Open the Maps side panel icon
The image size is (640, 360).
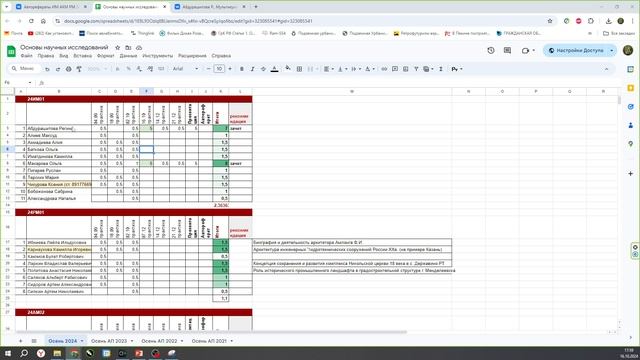tap(631, 144)
